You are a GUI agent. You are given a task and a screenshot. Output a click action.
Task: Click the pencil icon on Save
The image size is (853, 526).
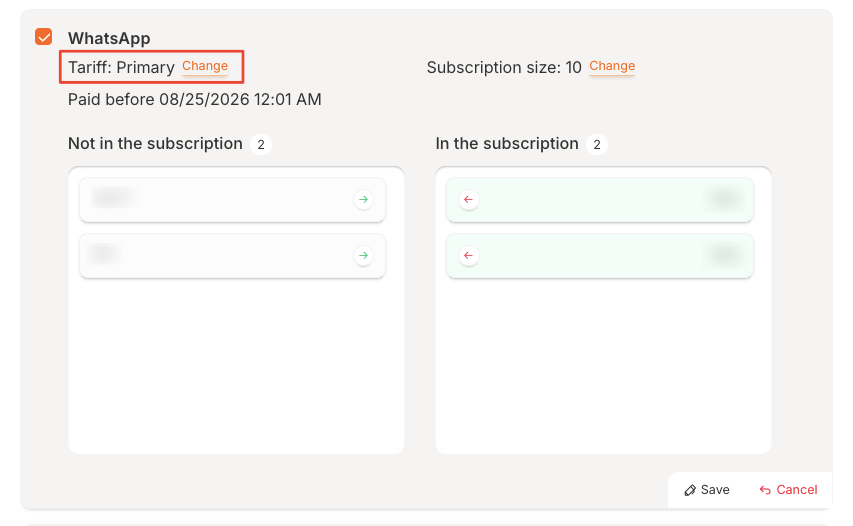point(690,490)
